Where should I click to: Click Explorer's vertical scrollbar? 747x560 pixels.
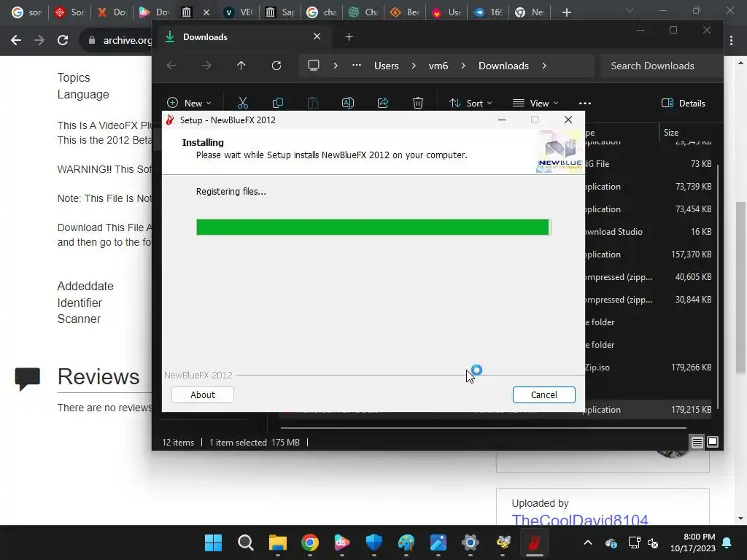click(x=718, y=286)
